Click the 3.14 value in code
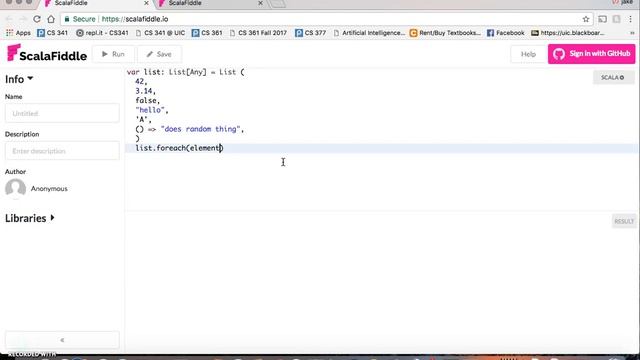The width and height of the screenshot is (640, 360). click(144, 91)
